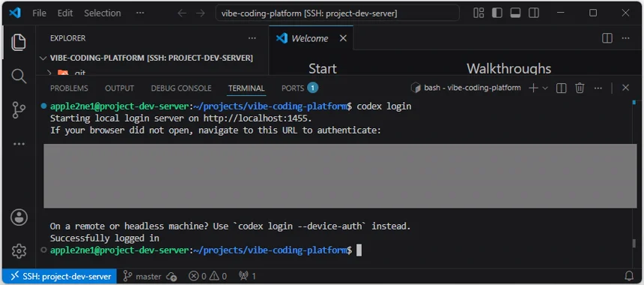Click the SSH: project-dev-server remote indicator

60,276
